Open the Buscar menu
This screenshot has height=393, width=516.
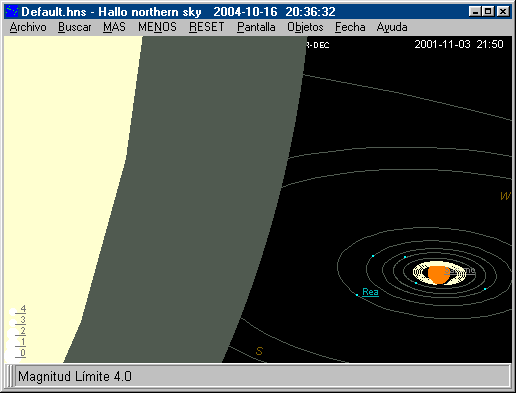coord(75,27)
